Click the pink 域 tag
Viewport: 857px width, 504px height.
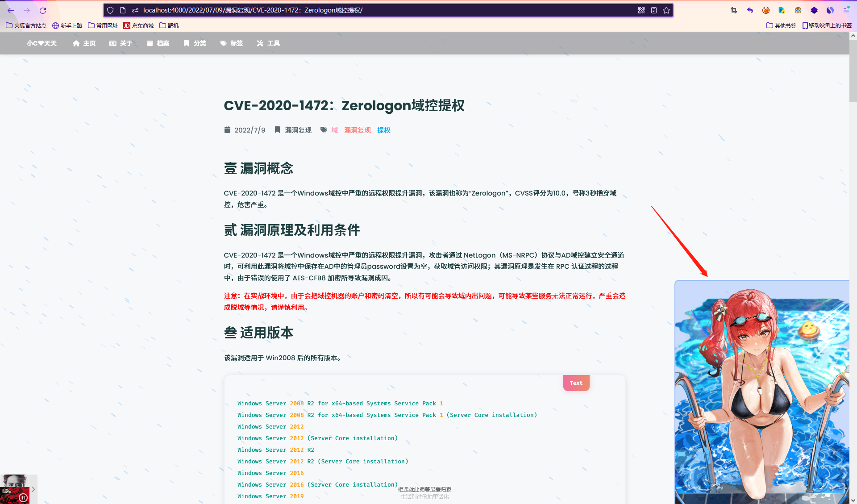click(x=334, y=130)
